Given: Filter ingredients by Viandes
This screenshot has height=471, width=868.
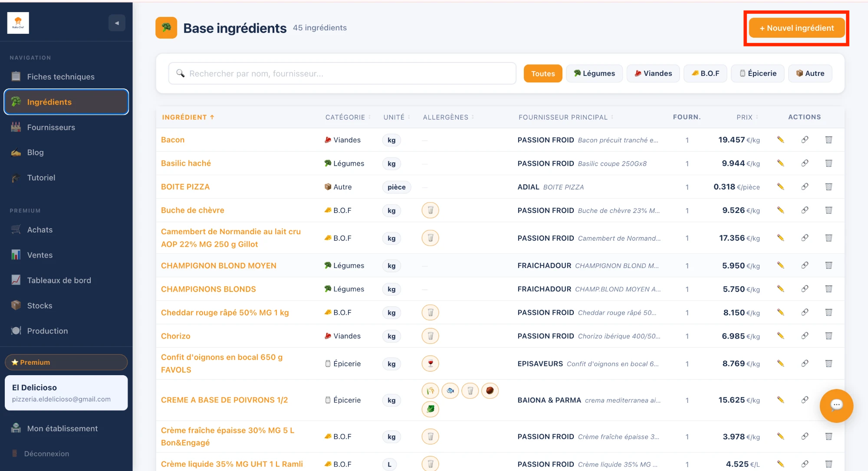Looking at the screenshot, I should pos(653,73).
